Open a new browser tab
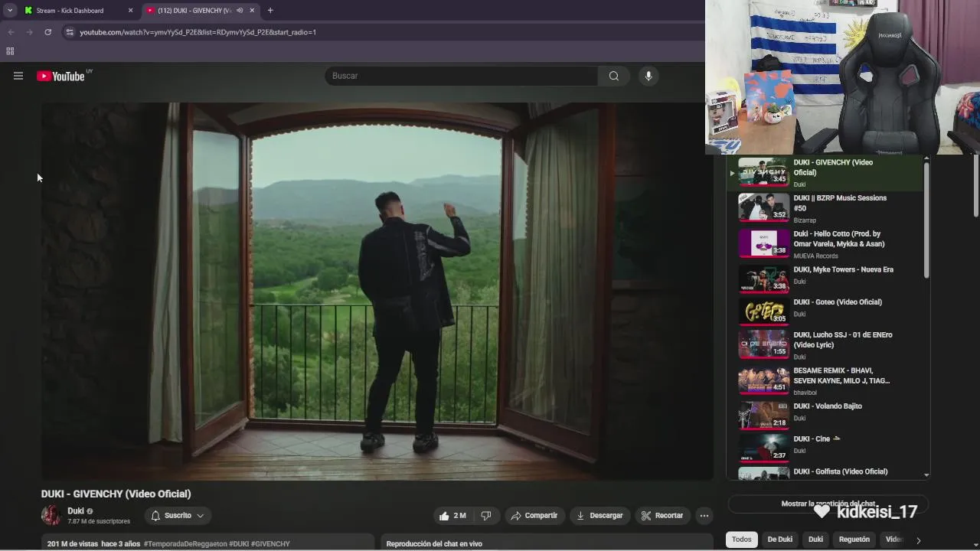Screen dimensions: 980x551 270,11
